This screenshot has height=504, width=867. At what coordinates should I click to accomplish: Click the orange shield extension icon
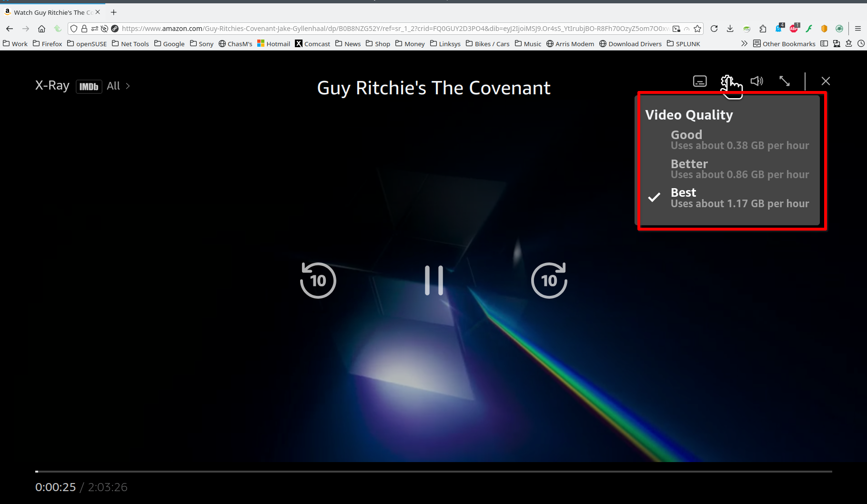824,29
